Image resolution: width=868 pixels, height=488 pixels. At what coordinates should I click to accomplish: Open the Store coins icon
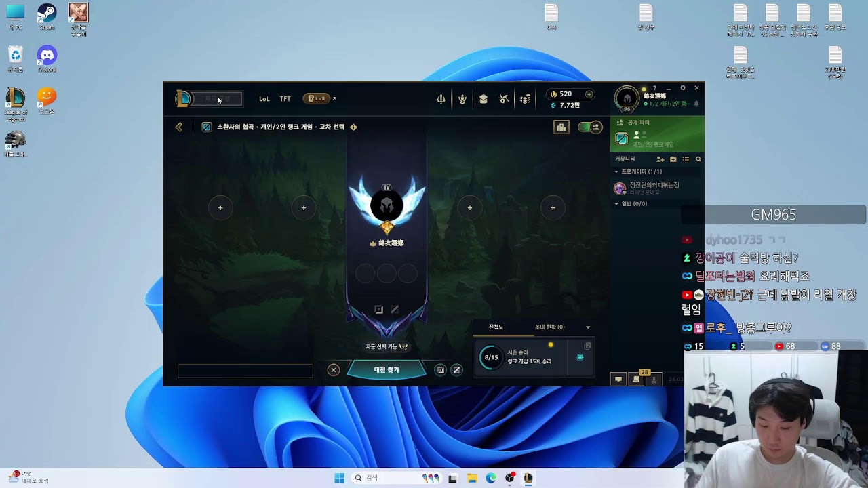click(525, 99)
